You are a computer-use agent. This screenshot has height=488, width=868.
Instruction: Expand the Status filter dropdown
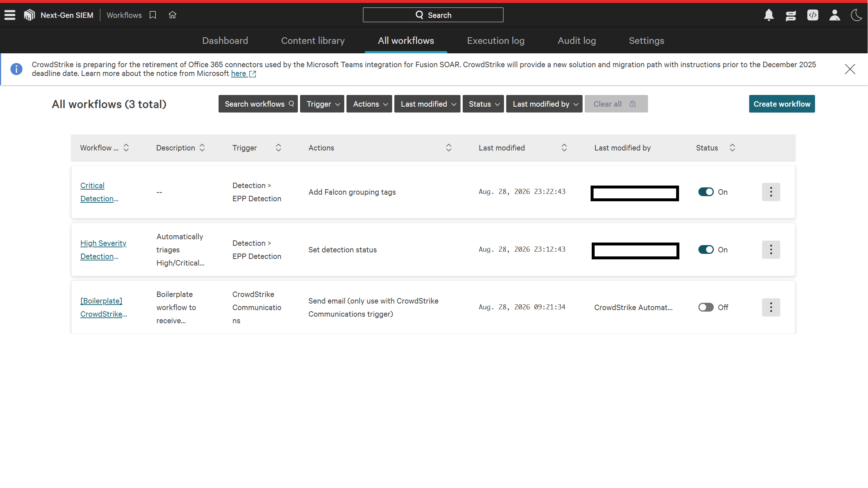[483, 104]
